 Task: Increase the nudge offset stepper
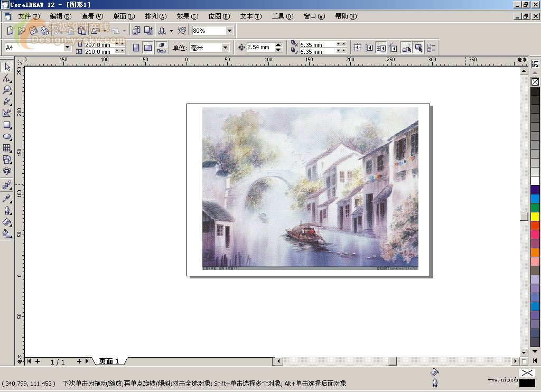[278, 45]
